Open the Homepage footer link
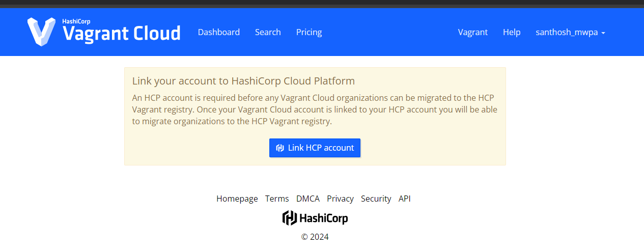The image size is (644, 252). coord(237,199)
